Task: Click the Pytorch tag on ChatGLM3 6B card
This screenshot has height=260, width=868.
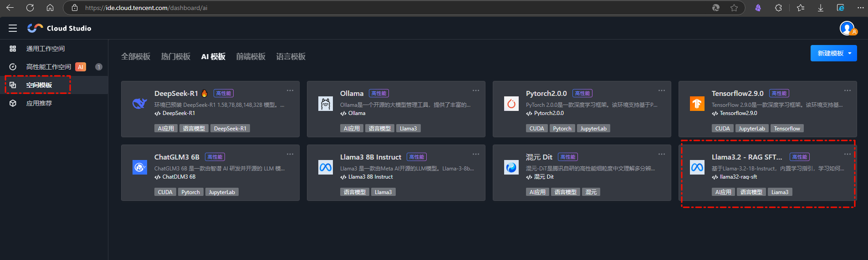Action: [x=190, y=192]
